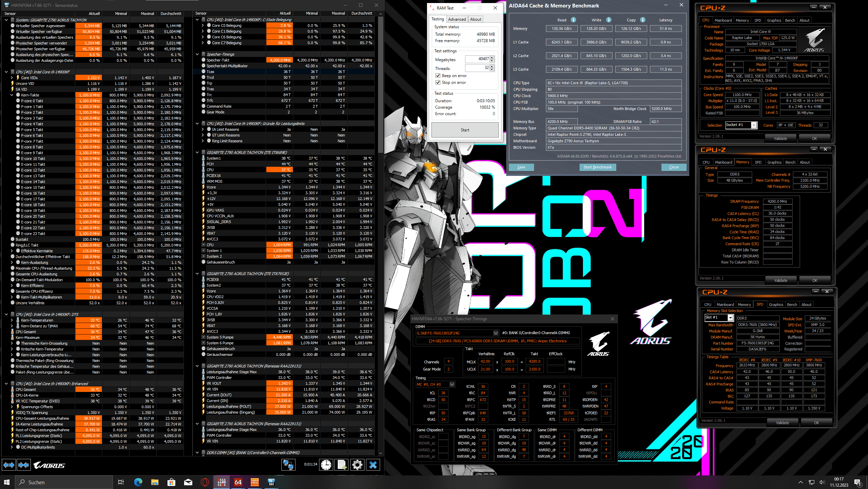Click Start Benchmark in AIDA64
The width and height of the screenshot is (868, 489).
(x=598, y=167)
